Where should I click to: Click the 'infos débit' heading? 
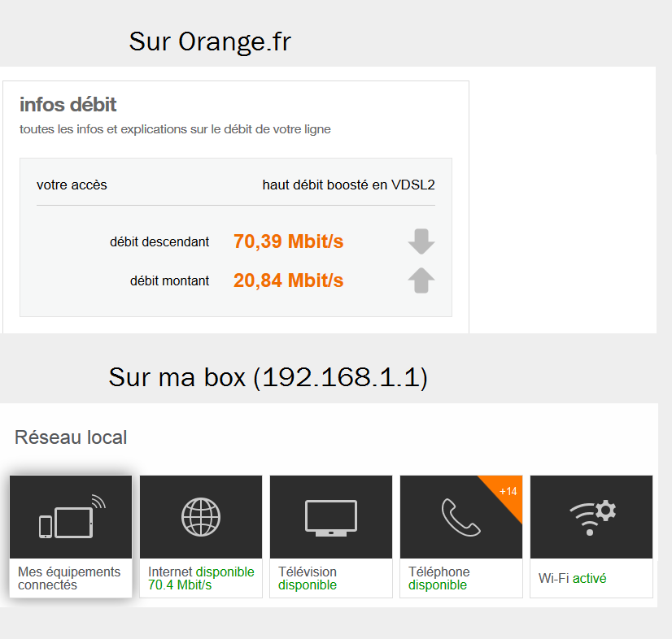68,105
